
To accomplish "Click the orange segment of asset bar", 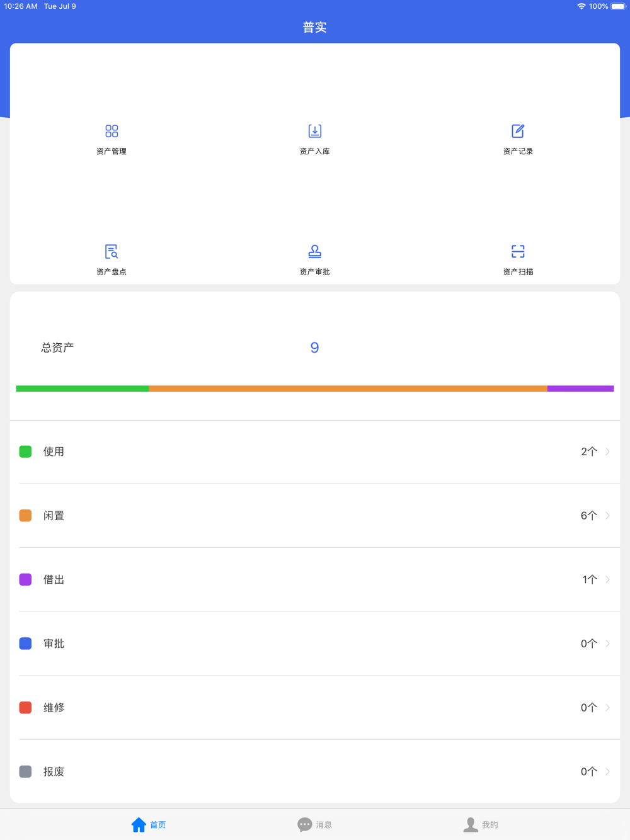I will coord(348,389).
